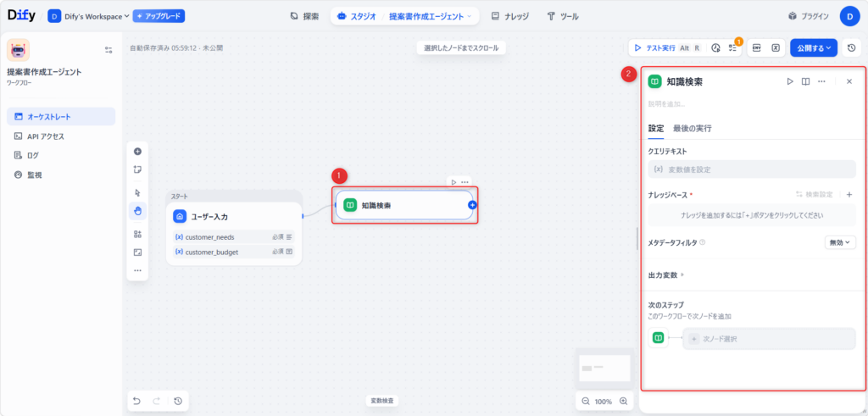Select the pointer mode tool
The width and height of the screenshot is (868, 416).
137,192
